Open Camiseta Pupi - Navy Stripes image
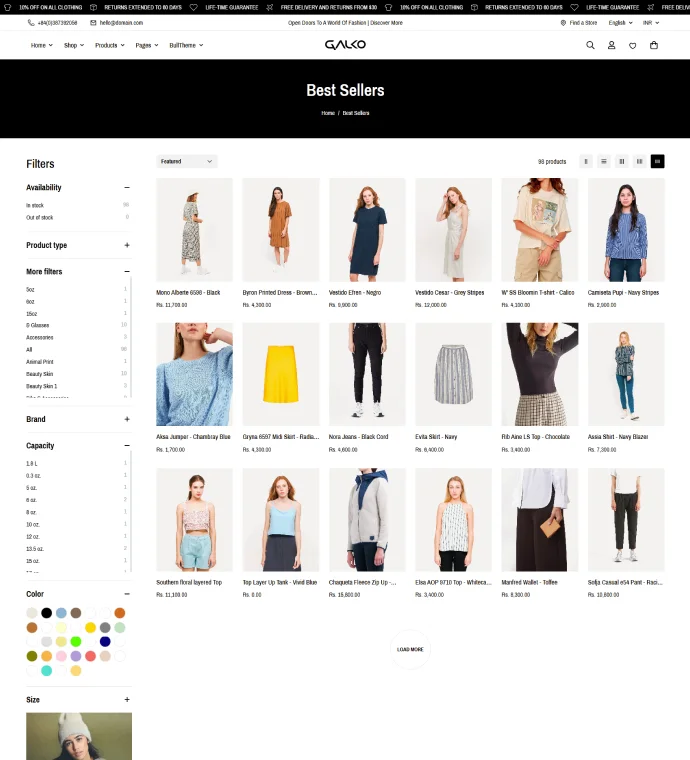Image resolution: width=690 pixels, height=760 pixels. (x=626, y=230)
